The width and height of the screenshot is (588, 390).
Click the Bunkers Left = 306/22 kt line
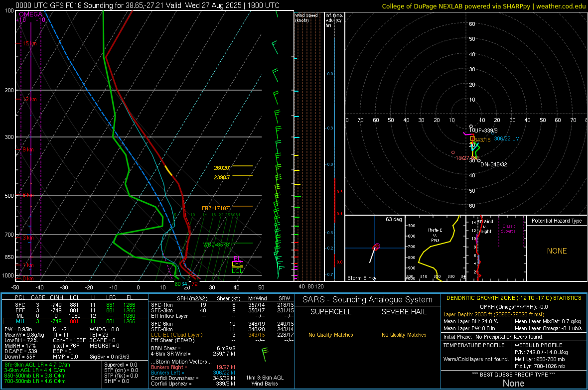coord(193,373)
